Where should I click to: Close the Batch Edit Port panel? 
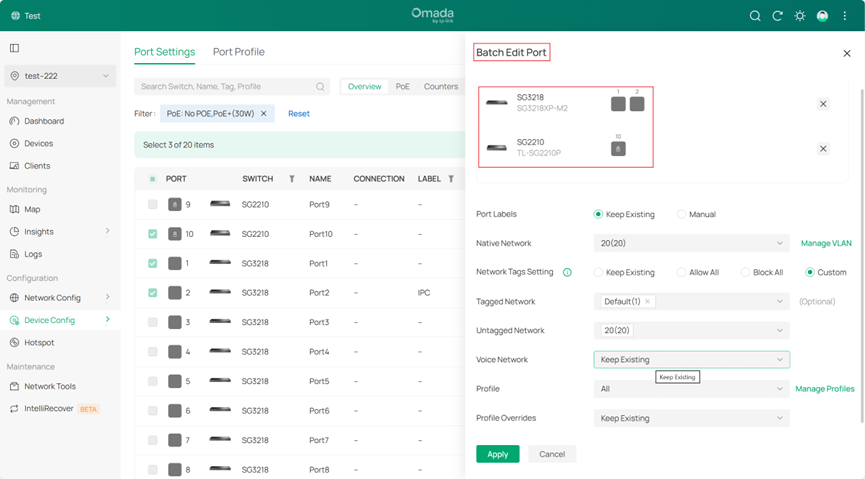pos(847,53)
